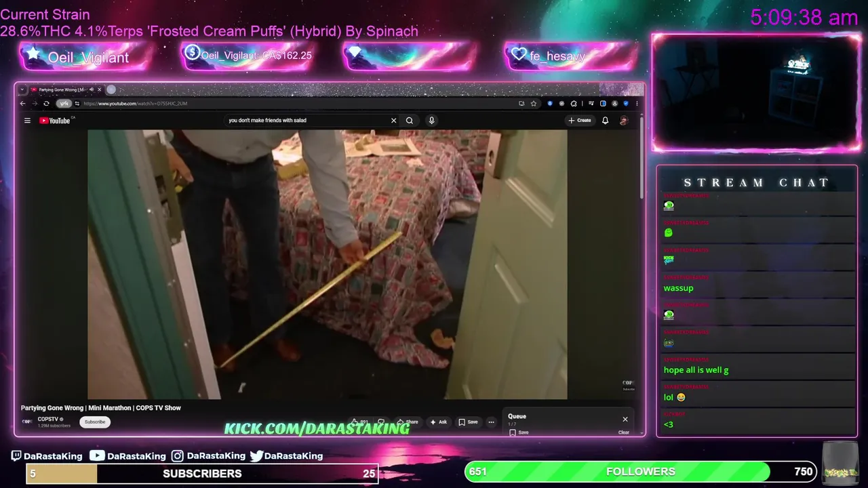Bookmark this page with the star
Image resolution: width=868 pixels, height=488 pixels.
tap(534, 104)
